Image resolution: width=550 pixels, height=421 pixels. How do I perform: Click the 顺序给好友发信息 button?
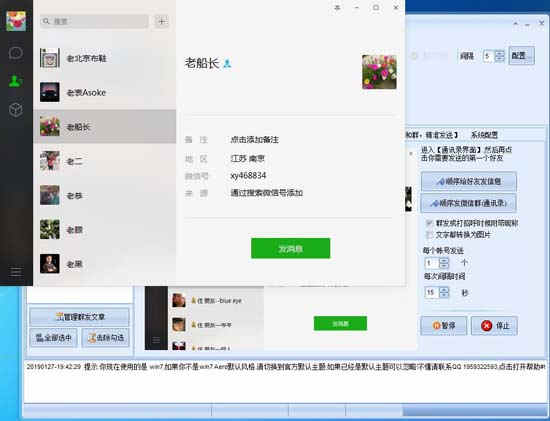pos(469,181)
